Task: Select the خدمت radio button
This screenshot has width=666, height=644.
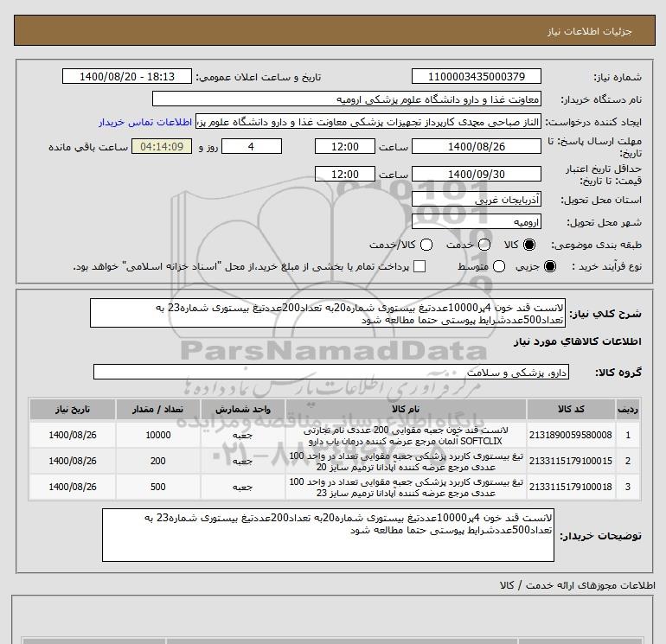Action: (x=484, y=245)
